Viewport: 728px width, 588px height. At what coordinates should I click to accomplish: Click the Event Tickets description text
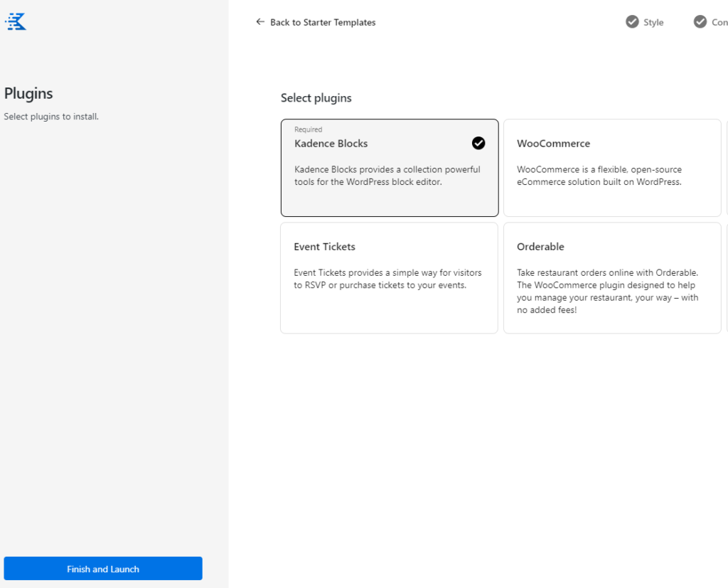click(x=387, y=279)
